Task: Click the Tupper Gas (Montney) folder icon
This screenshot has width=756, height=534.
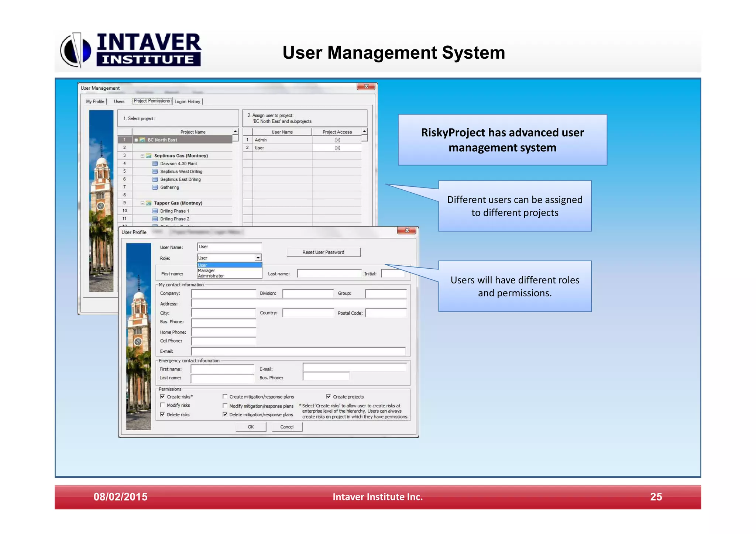Action: 149,203
